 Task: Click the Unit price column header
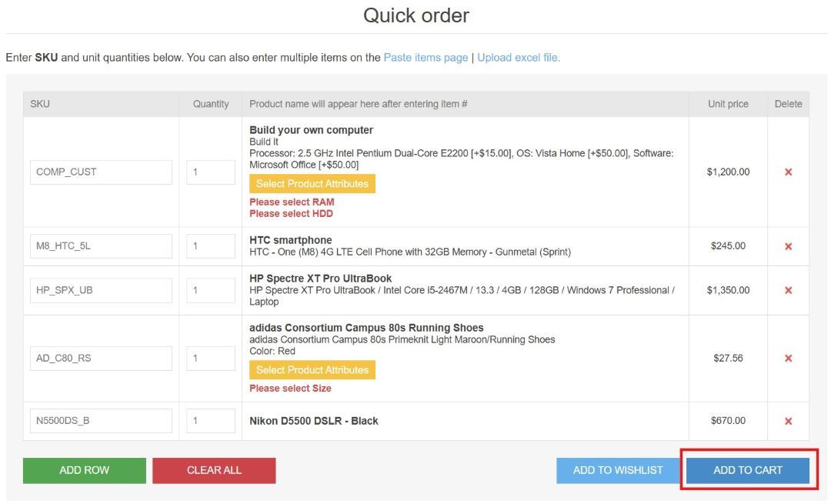click(x=728, y=104)
